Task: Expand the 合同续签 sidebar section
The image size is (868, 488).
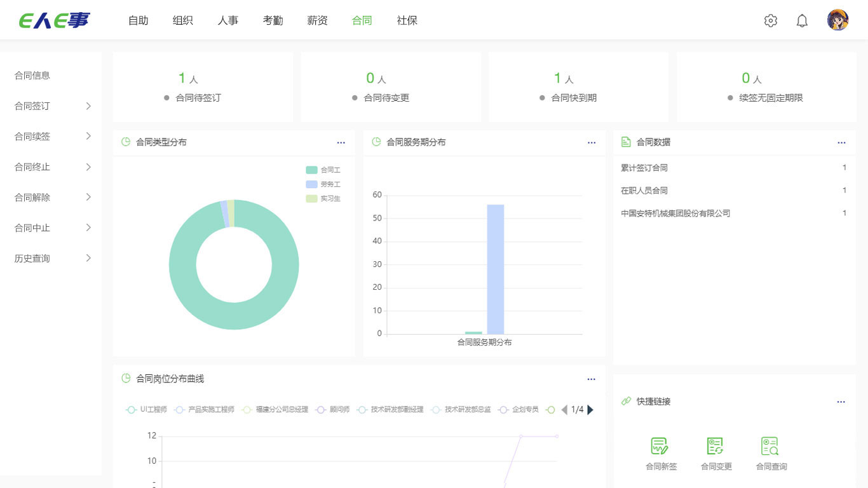Action: click(x=51, y=137)
